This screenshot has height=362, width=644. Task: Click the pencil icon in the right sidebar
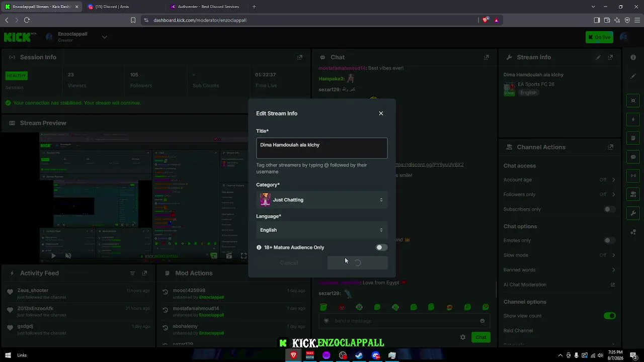pyautogui.click(x=633, y=76)
